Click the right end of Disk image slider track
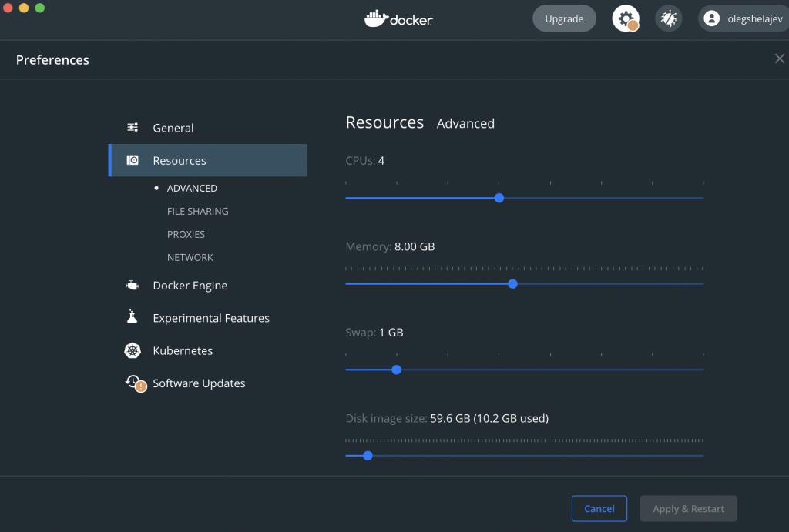789x532 pixels. [703, 456]
